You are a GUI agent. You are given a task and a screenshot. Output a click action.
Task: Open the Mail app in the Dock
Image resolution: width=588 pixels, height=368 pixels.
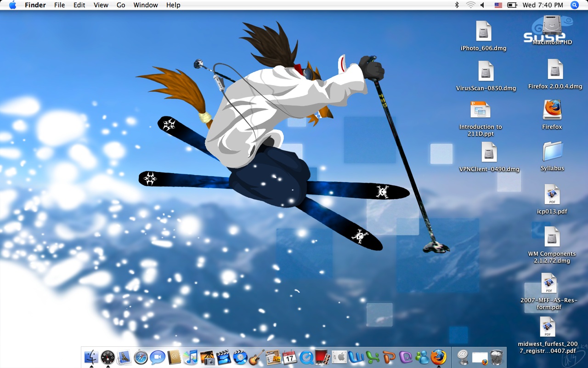coord(124,357)
